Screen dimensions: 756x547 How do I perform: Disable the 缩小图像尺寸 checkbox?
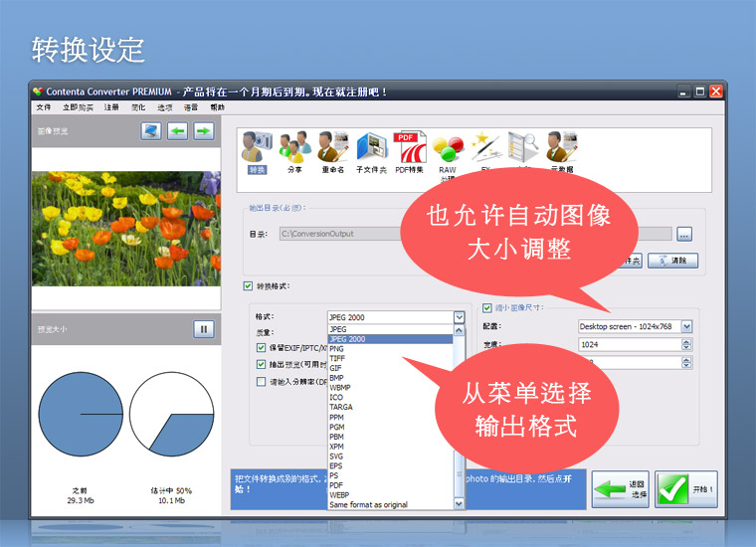(x=487, y=308)
